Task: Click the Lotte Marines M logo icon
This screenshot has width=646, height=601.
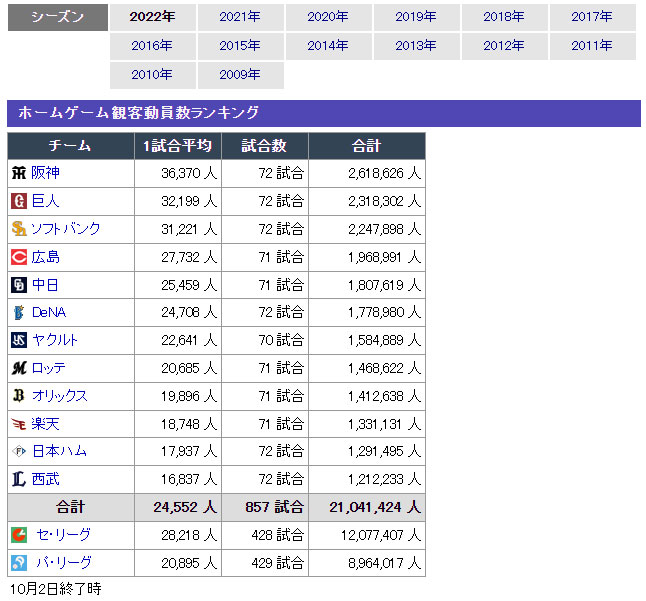Action: (x=19, y=368)
